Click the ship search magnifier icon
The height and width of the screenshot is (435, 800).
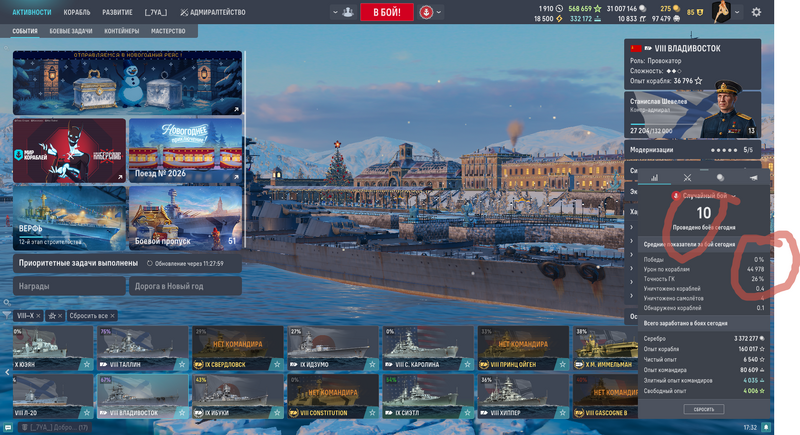[6, 301]
